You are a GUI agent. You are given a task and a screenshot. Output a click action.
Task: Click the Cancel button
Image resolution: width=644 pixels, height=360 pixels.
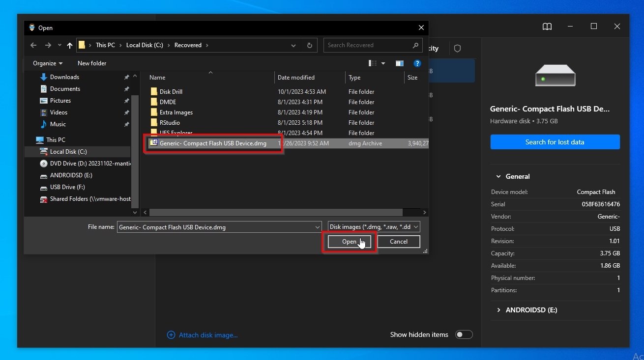click(x=399, y=242)
